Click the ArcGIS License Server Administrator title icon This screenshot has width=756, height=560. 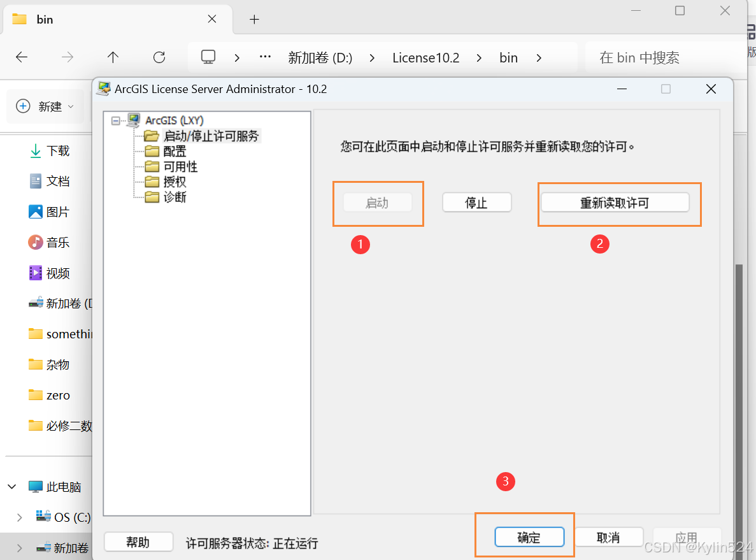pyautogui.click(x=104, y=89)
